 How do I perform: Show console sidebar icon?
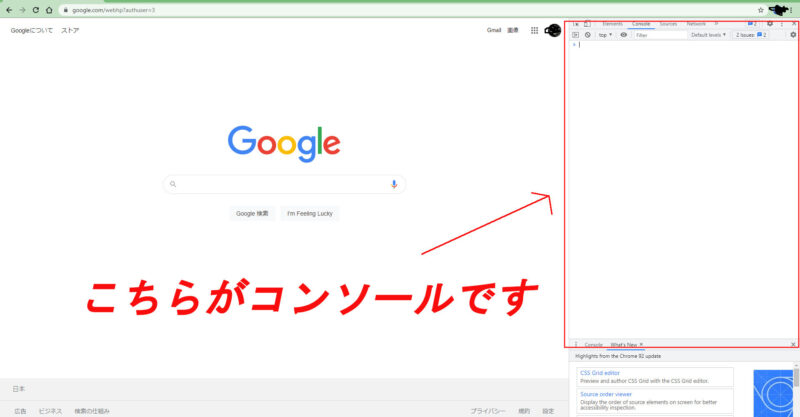[x=576, y=35]
